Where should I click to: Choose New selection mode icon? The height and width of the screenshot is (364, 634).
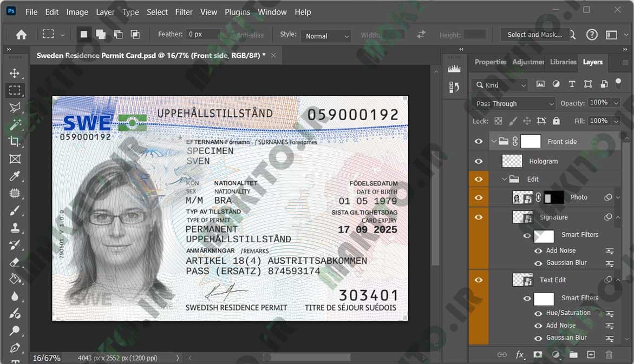click(x=84, y=34)
